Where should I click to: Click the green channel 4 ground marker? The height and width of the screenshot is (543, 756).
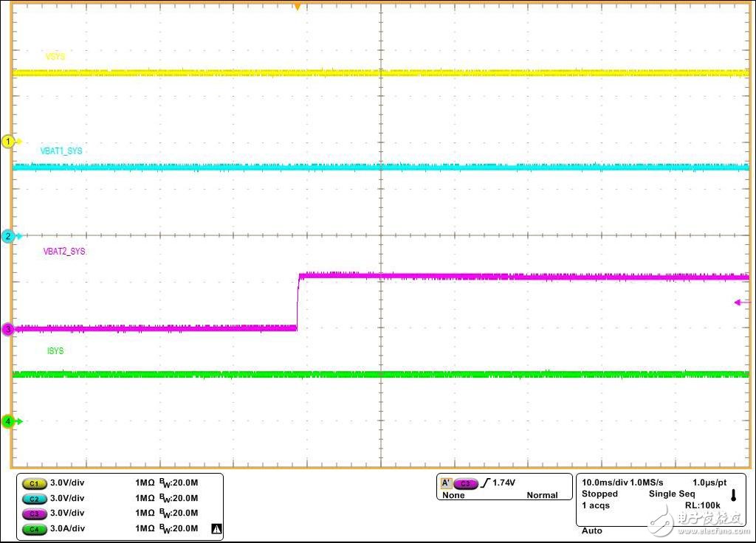pos(10,421)
